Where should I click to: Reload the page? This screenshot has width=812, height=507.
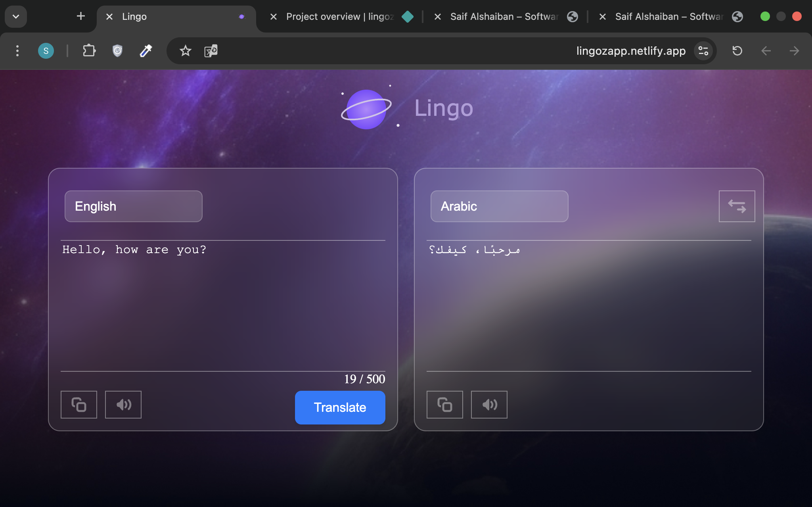(x=737, y=51)
